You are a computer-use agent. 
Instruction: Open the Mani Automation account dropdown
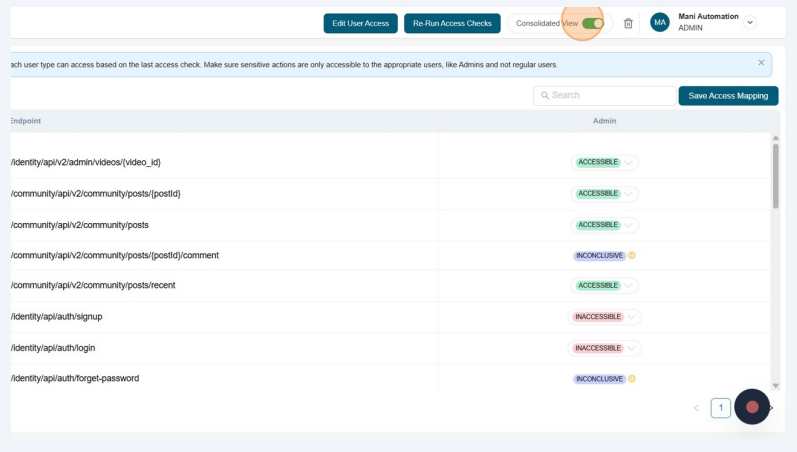750,23
